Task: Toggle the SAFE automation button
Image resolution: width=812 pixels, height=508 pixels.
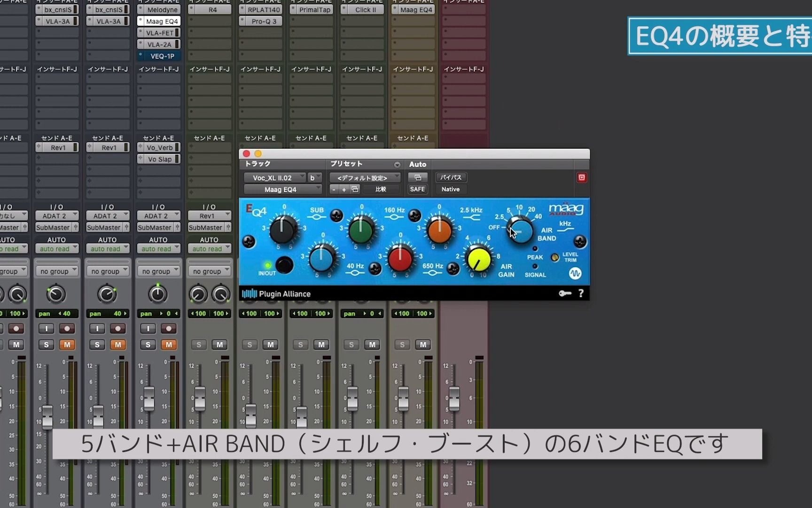Action: 417,189
